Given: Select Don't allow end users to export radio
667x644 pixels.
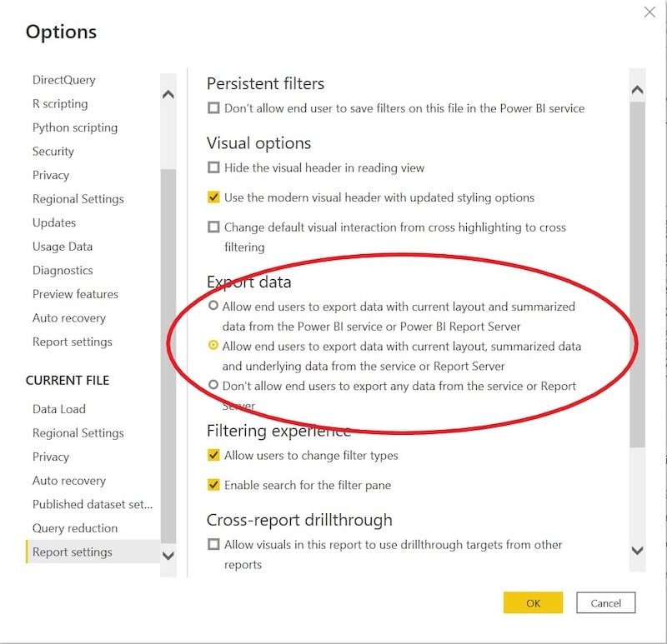Looking at the screenshot, I should [213, 385].
